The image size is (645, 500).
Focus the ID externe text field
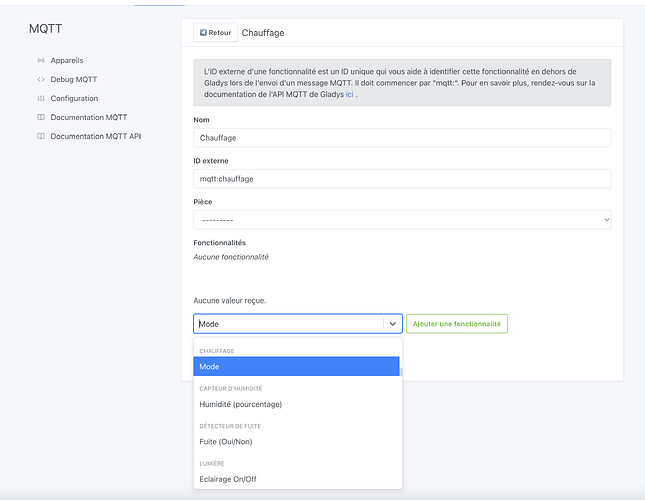pyautogui.click(x=402, y=178)
